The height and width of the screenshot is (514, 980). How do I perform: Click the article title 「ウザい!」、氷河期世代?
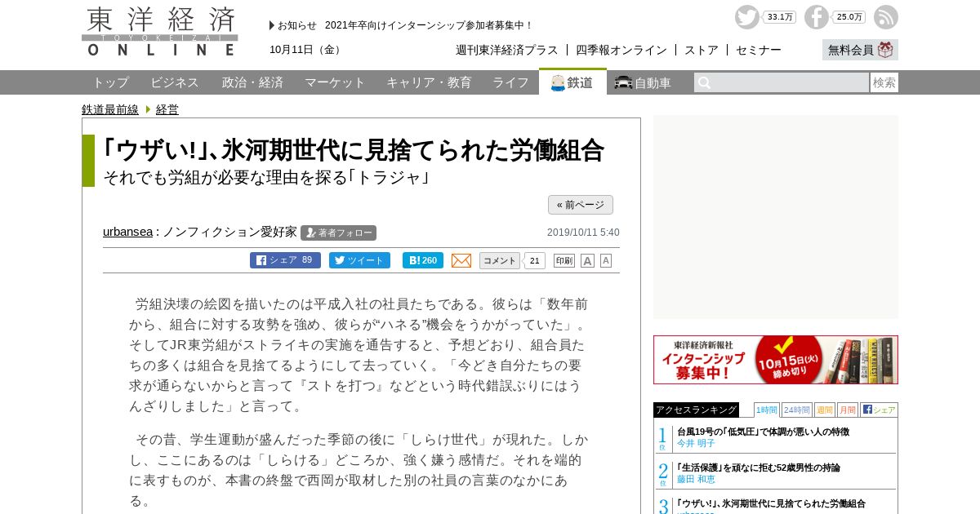[x=354, y=150]
